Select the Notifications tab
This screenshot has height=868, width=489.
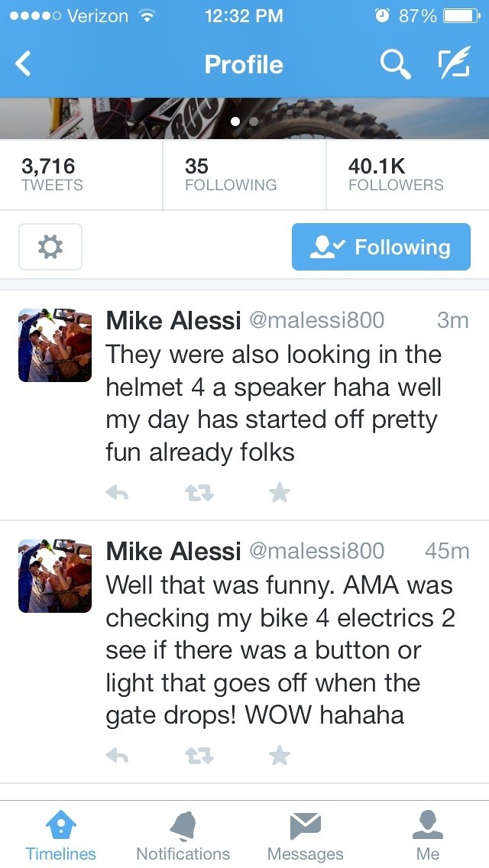click(x=182, y=833)
